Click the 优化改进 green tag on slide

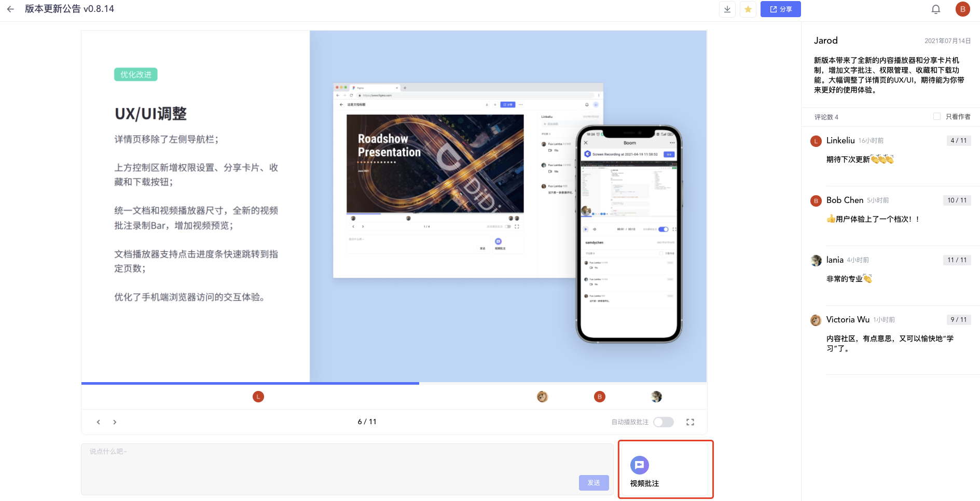tap(136, 75)
